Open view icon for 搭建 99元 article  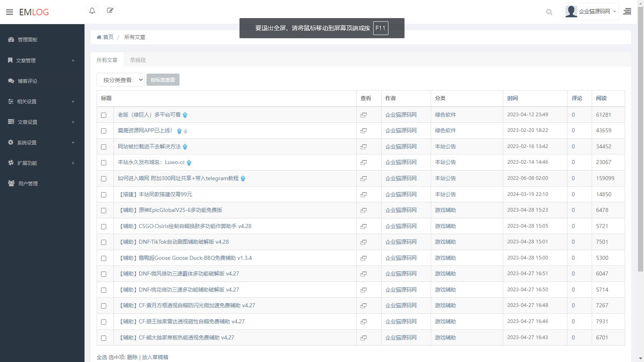click(x=363, y=195)
